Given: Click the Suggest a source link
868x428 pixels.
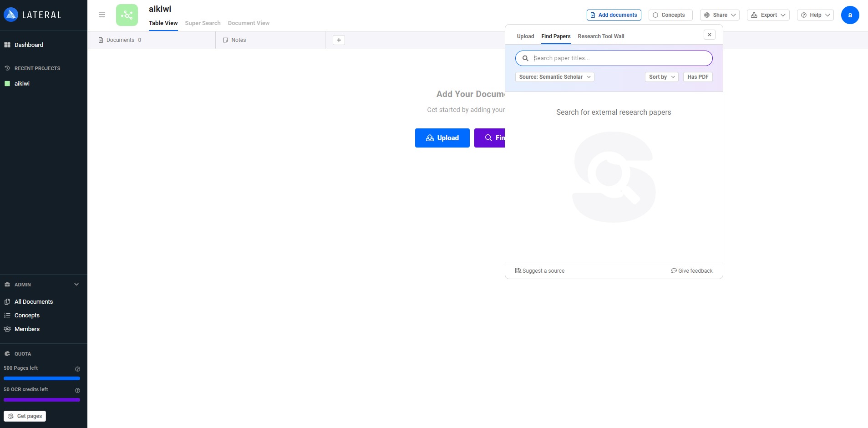Looking at the screenshot, I should [x=540, y=271].
